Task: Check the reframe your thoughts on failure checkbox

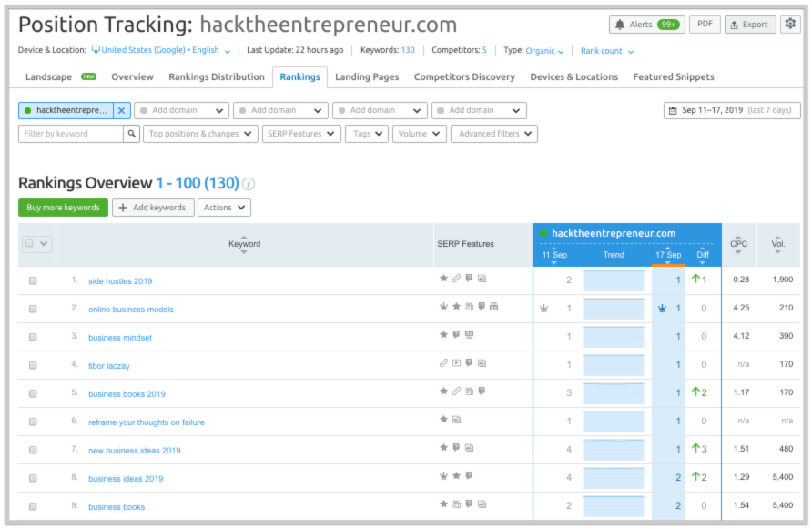Action: click(x=33, y=422)
